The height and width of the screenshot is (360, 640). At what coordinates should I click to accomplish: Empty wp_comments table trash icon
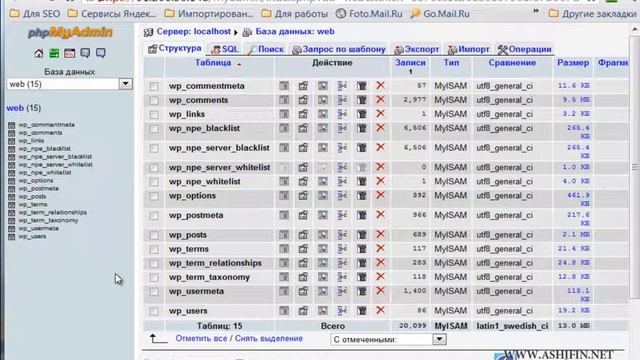coord(362,100)
